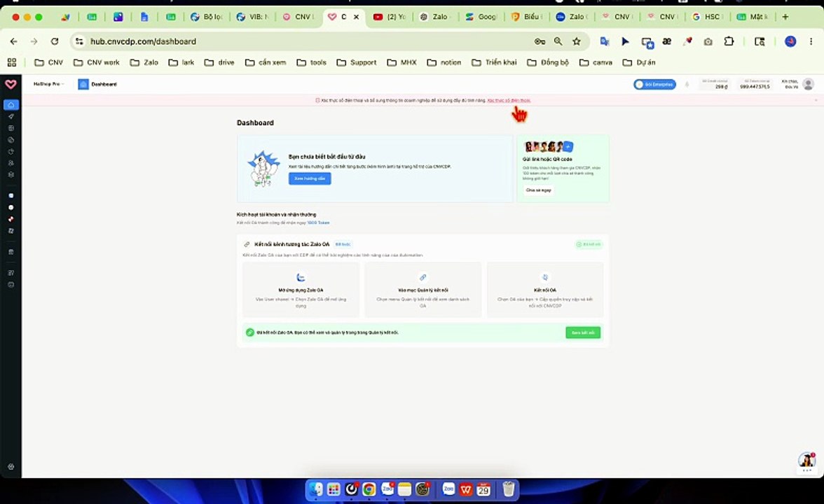This screenshot has width=824, height=504.
Task: Click the Kết nối OA card icon
Action: [545, 277]
